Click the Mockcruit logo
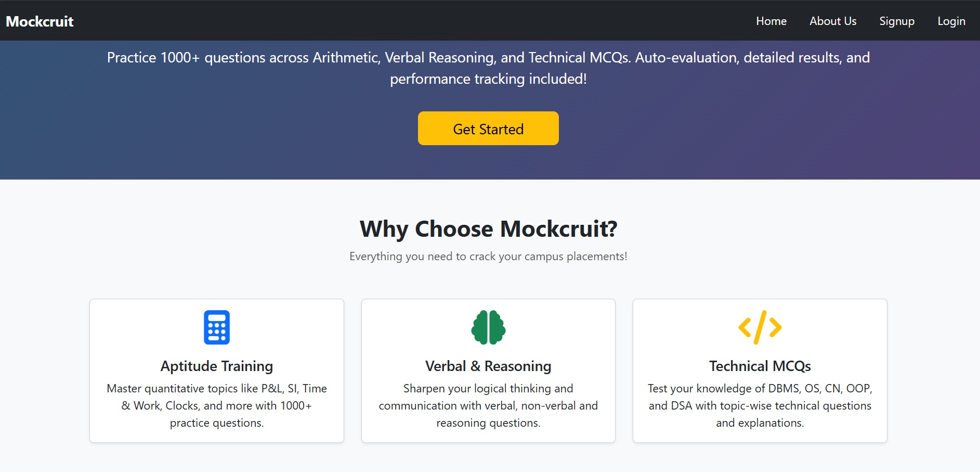 coord(39,21)
